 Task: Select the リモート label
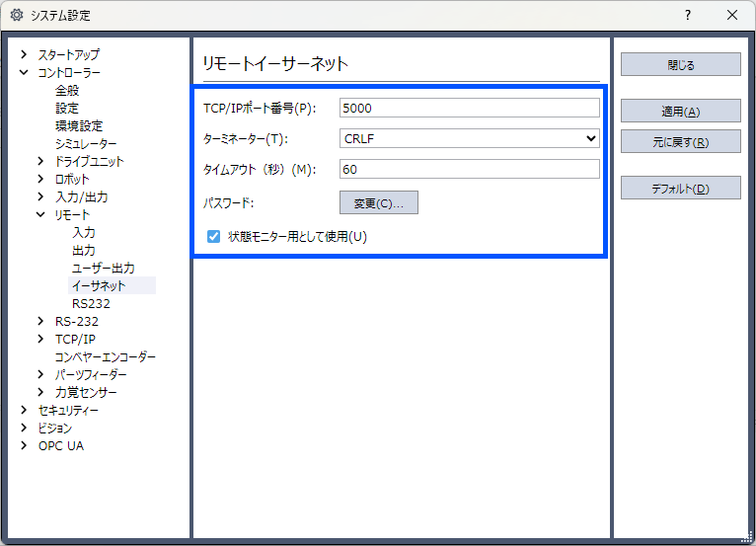(x=72, y=214)
